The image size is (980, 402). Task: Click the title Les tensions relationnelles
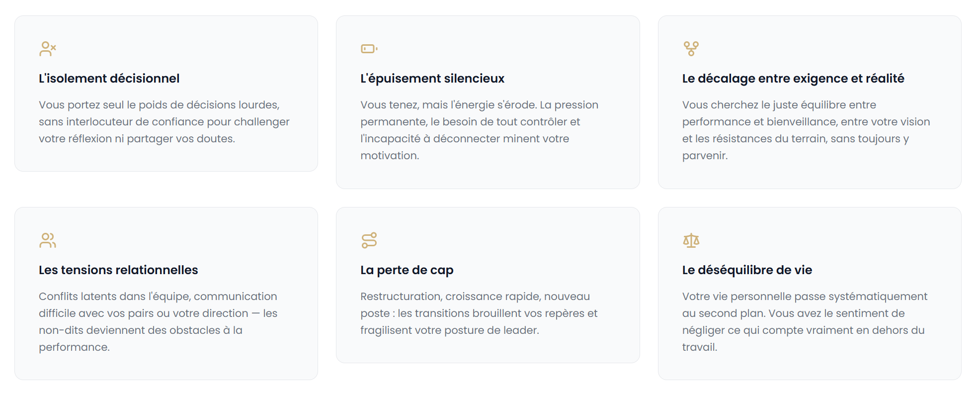tap(118, 270)
